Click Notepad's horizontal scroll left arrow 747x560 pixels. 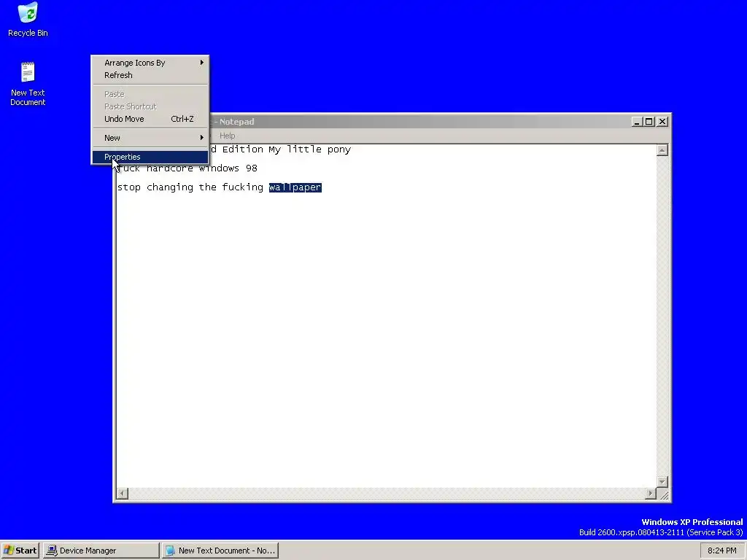coord(123,494)
